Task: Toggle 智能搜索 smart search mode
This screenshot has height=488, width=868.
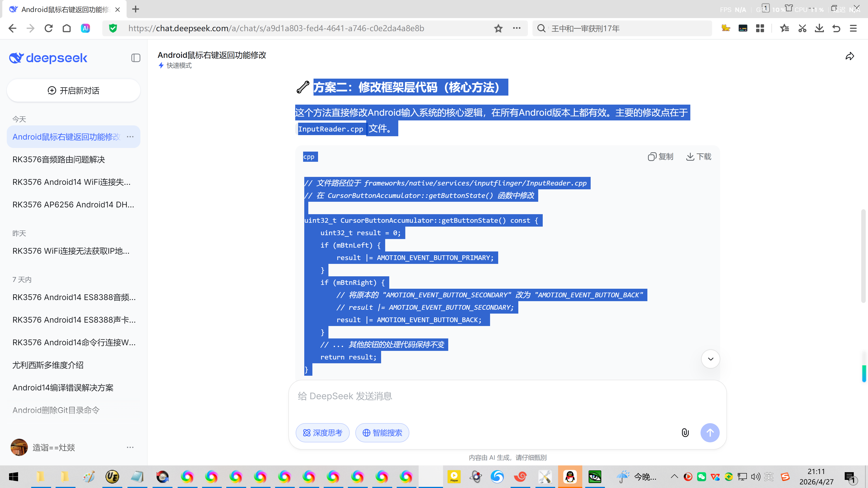Action: tap(382, 432)
